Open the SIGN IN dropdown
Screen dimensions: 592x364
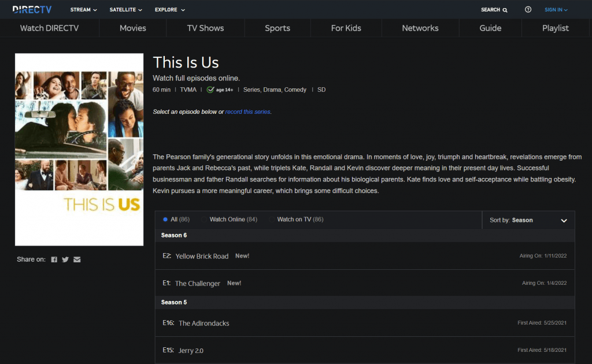(556, 9)
